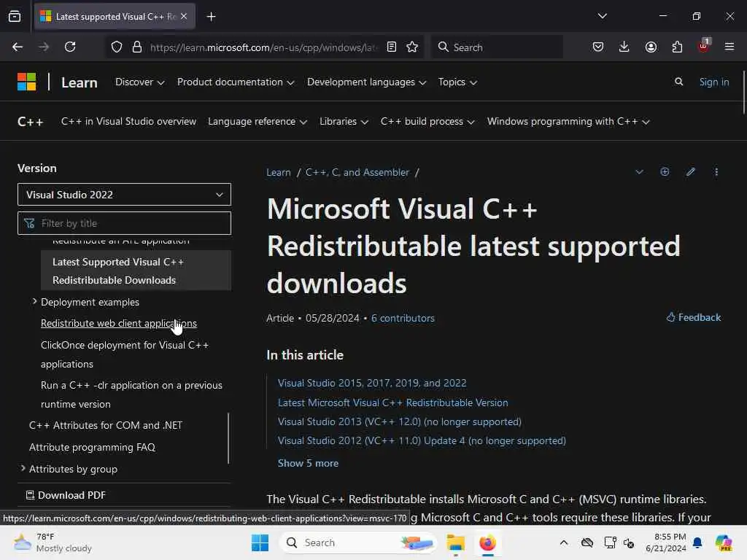Click the Microsoft logo

(x=27, y=82)
